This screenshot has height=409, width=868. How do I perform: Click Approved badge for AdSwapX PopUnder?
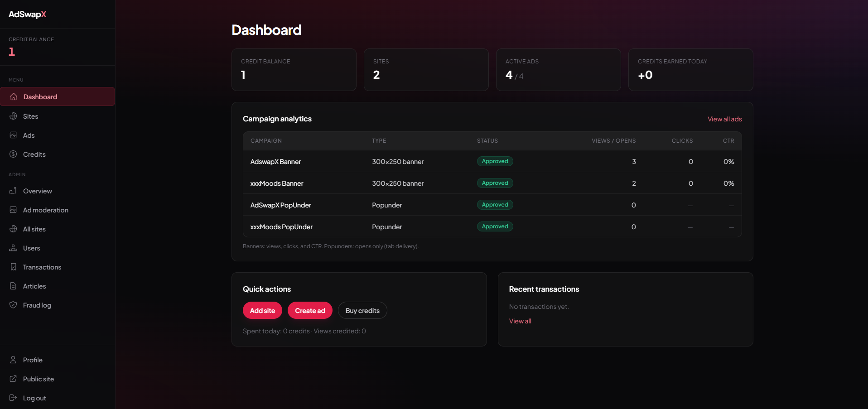pyautogui.click(x=495, y=205)
